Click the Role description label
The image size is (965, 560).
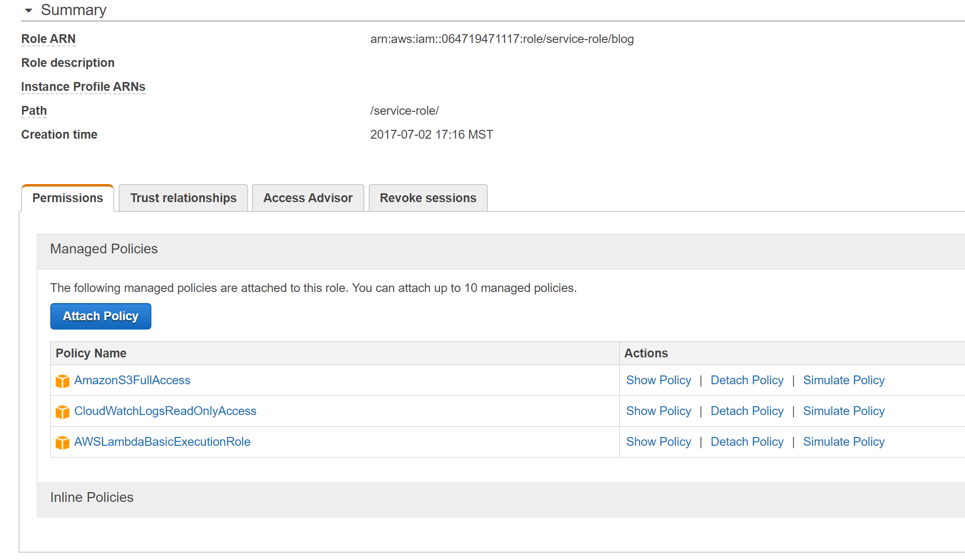[68, 63]
